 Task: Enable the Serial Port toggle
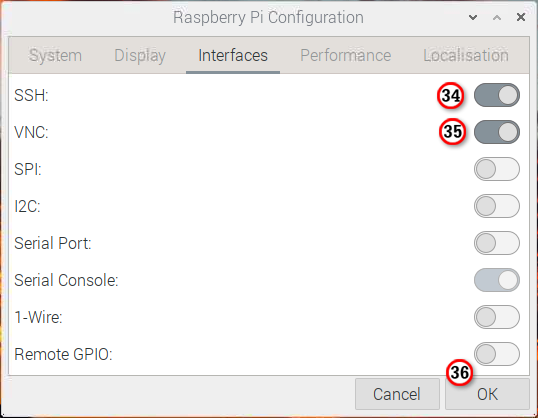(496, 243)
